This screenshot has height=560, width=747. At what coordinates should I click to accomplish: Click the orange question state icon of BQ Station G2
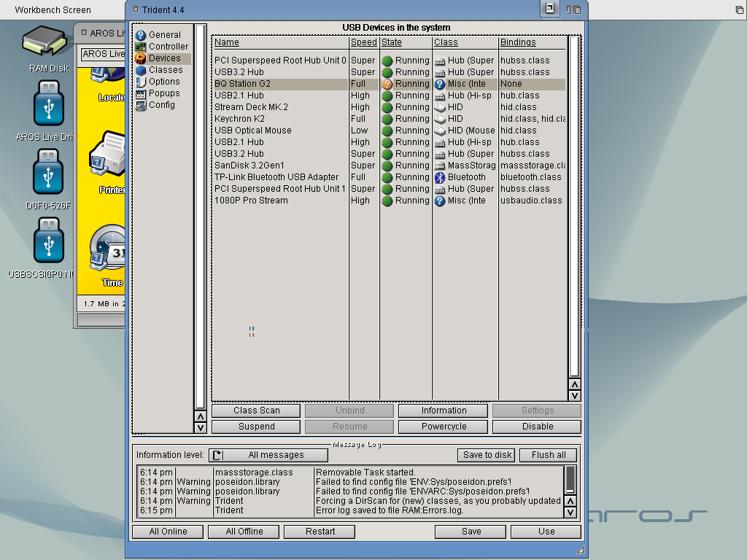click(x=387, y=84)
